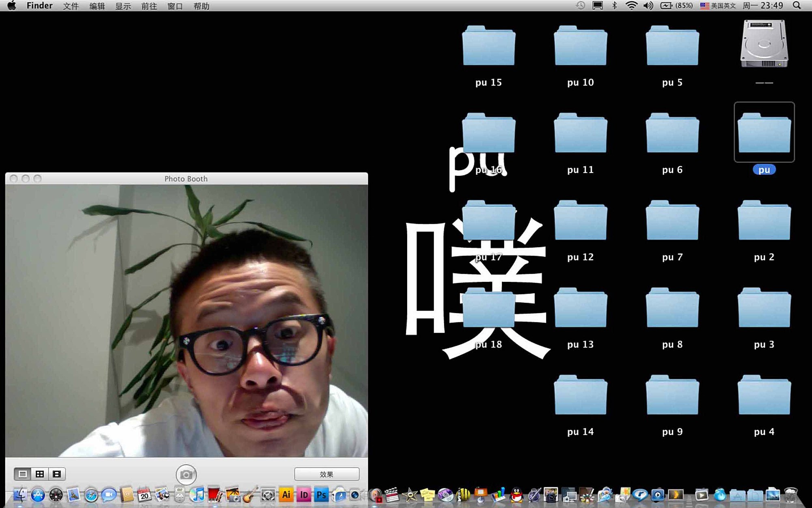Select the pu 11 folder

[580, 134]
